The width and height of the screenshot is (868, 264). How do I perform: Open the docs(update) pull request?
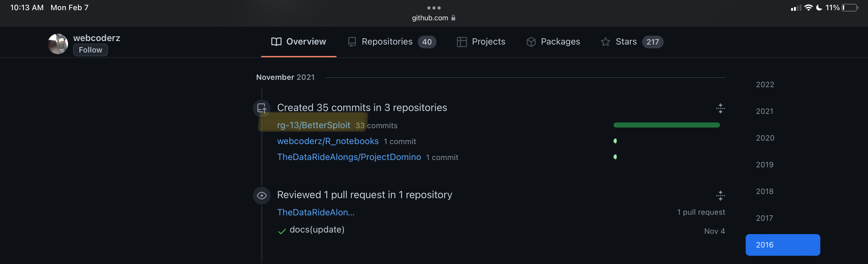point(317,230)
